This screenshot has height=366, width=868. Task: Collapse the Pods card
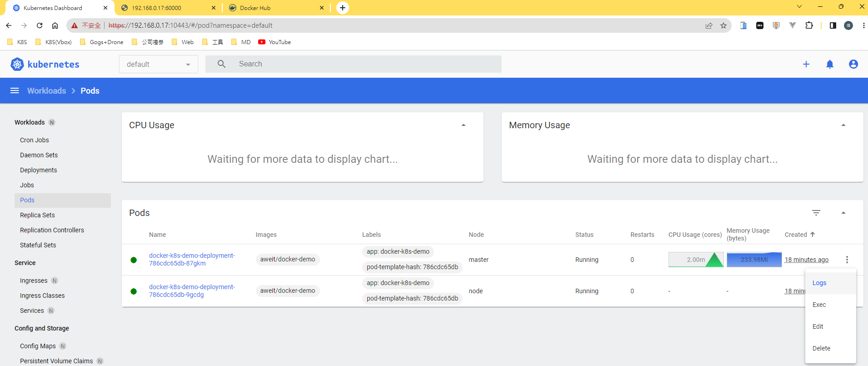(x=843, y=213)
